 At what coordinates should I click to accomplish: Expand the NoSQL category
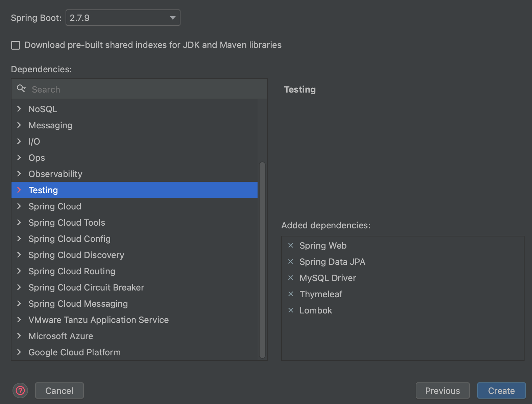click(x=19, y=109)
